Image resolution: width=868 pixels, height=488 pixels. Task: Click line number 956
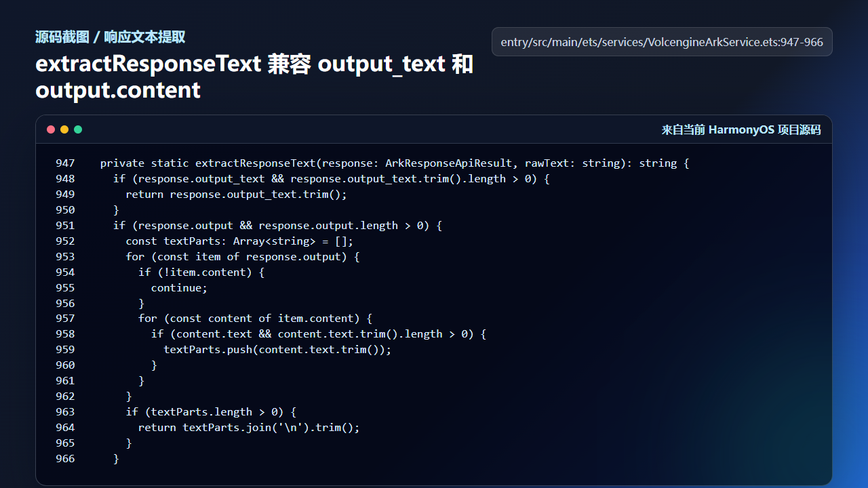coord(66,304)
